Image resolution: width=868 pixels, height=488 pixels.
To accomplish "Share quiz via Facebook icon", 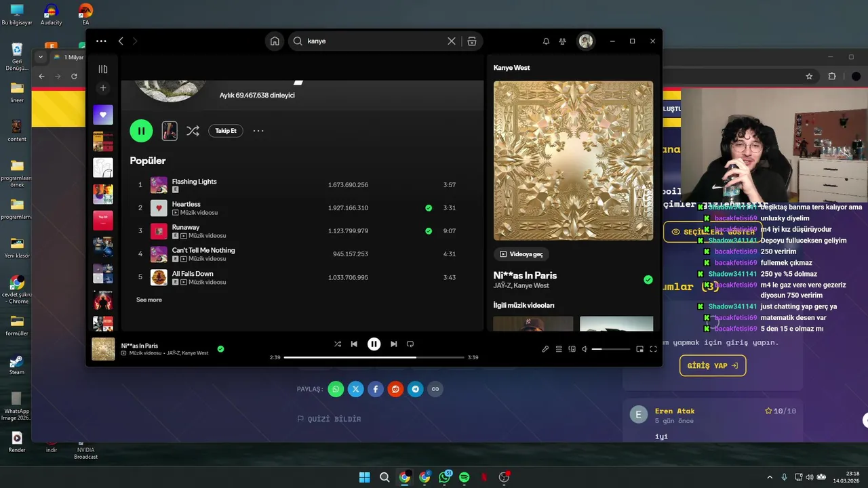I will pos(376,389).
